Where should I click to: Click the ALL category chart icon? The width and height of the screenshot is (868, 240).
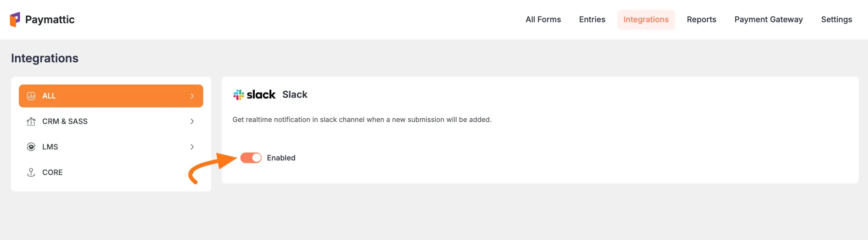[x=31, y=96]
